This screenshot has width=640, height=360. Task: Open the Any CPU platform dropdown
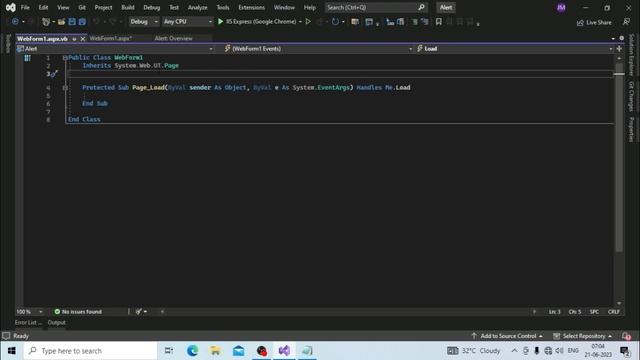click(187, 22)
